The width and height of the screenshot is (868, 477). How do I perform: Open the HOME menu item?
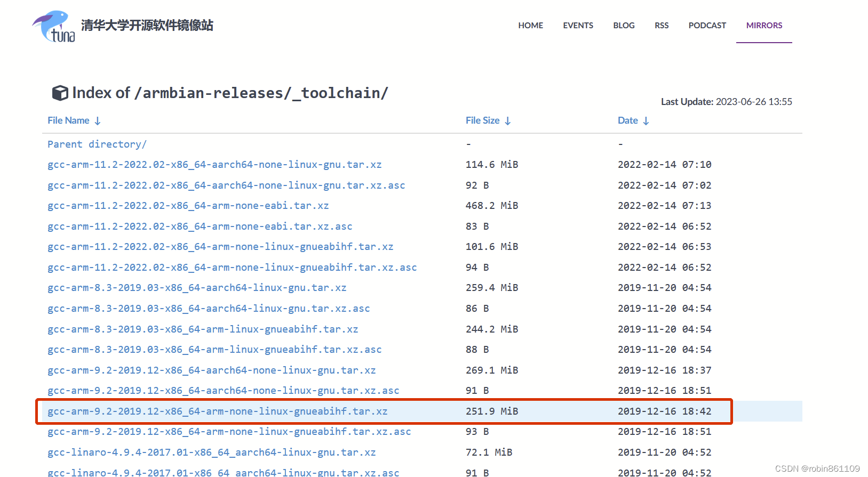click(x=530, y=25)
